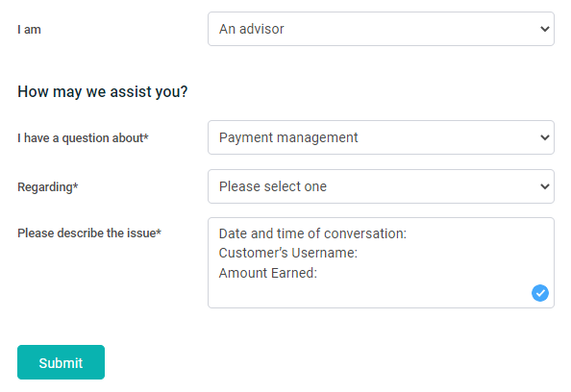Expand the 'Regarding' dropdown list
Screen dimensions: 571x392
(x=381, y=186)
